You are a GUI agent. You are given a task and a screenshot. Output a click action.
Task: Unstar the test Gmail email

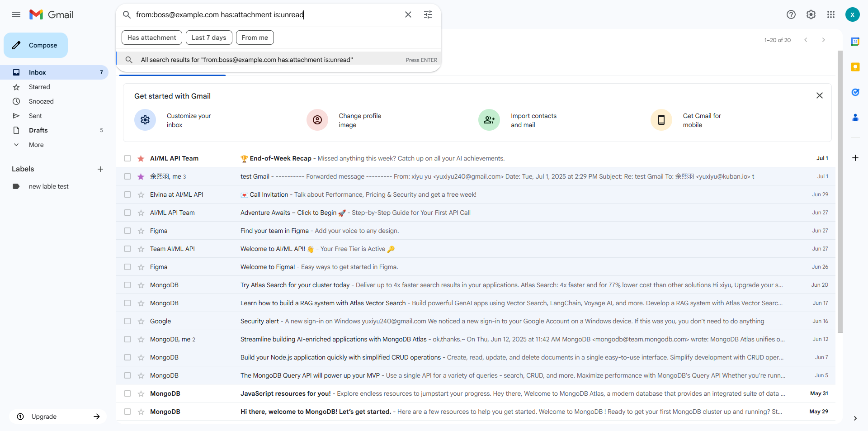tap(141, 176)
